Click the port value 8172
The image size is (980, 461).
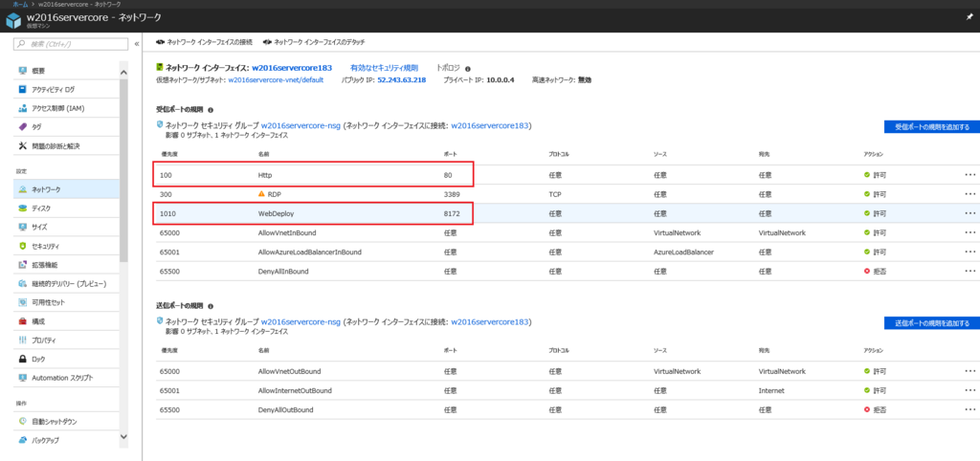tap(452, 213)
